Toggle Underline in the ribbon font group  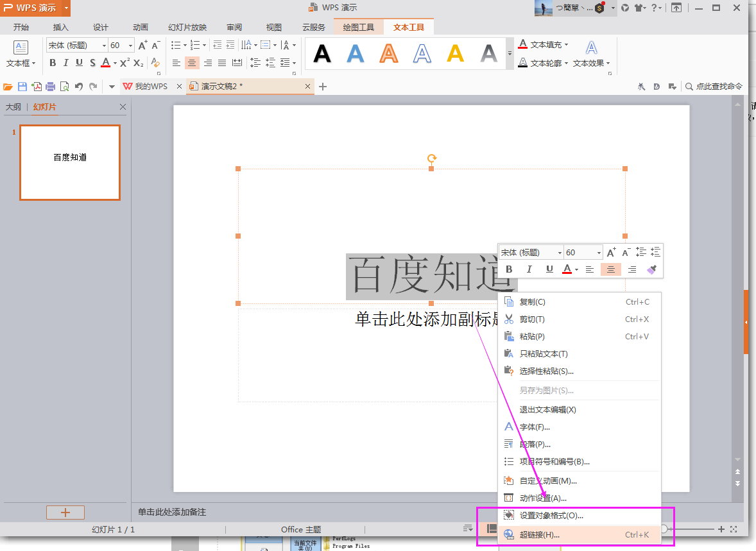[x=79, y=63]
